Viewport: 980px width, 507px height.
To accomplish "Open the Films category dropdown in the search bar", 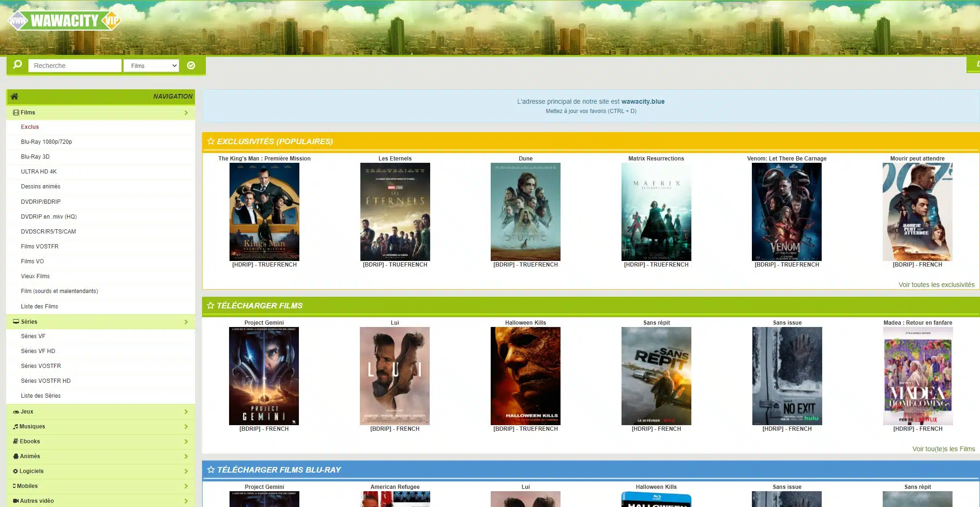I will [x=152, y=66].
